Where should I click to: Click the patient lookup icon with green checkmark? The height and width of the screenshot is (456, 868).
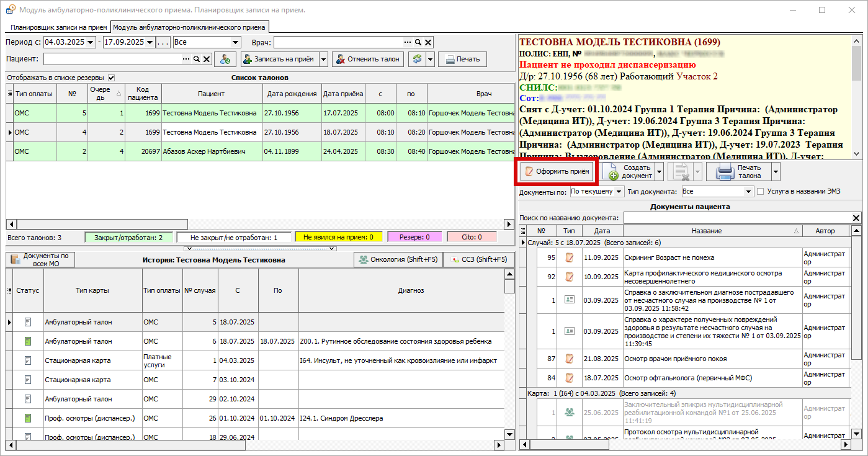click(x=225, y=59)
